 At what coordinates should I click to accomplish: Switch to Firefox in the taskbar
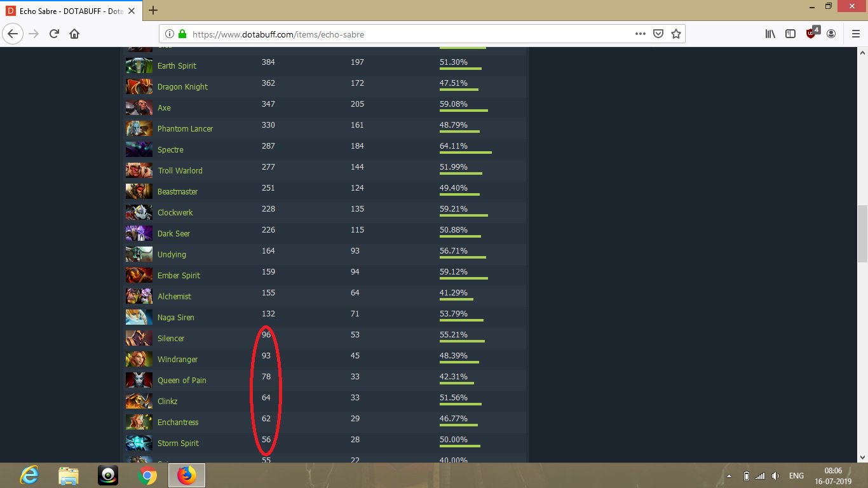coord(186,475)
